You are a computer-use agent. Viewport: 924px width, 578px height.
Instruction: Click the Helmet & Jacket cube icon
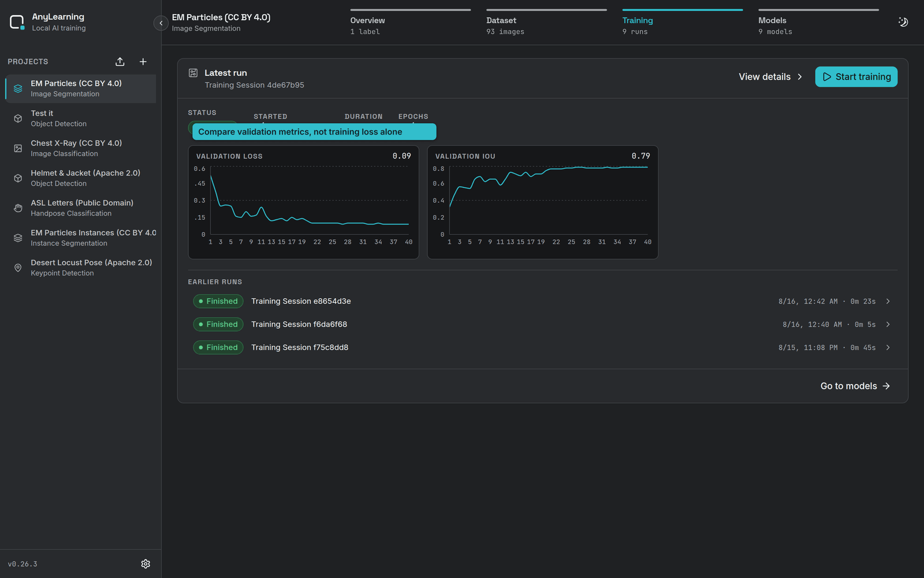point(18,178)
